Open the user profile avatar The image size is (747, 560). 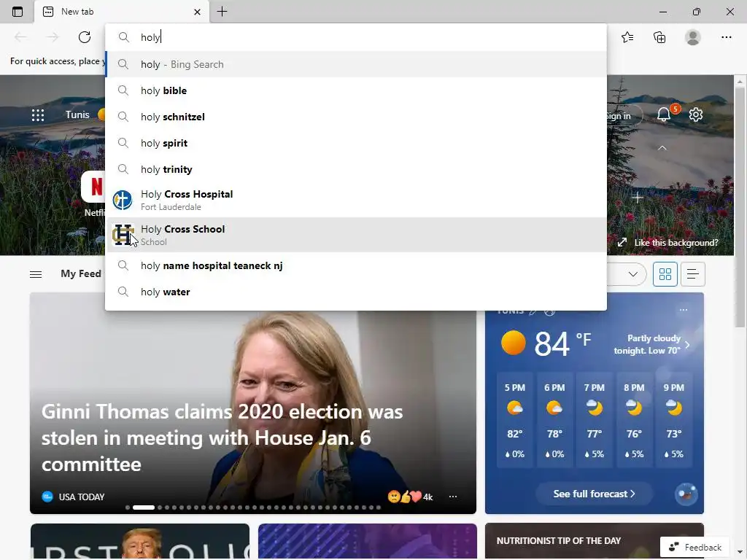coord(693,37)
